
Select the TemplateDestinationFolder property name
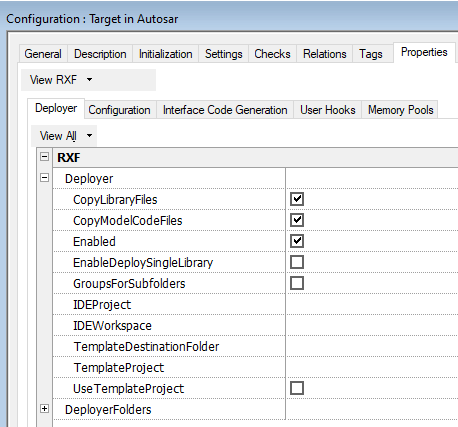click(x=146, y=347)
